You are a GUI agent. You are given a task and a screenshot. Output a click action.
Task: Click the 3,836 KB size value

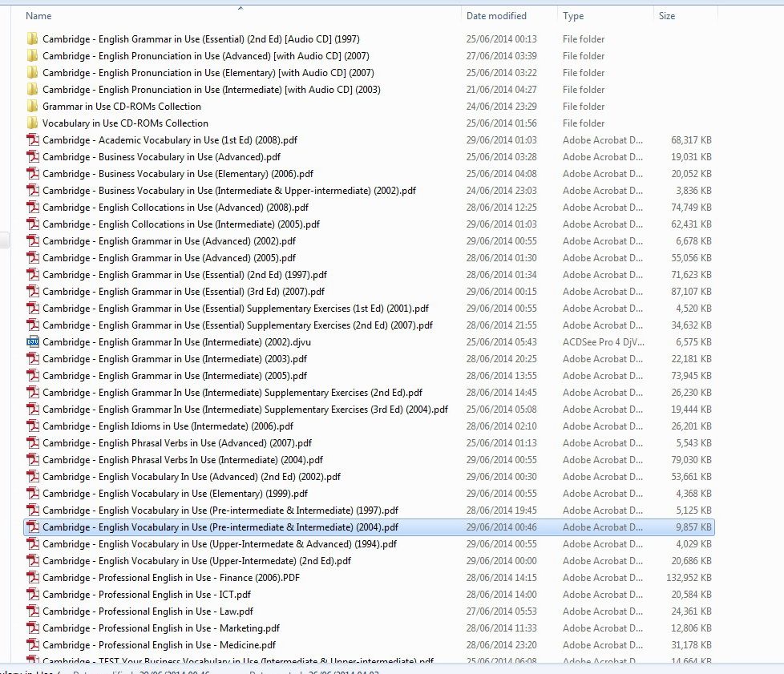point(694,191)
